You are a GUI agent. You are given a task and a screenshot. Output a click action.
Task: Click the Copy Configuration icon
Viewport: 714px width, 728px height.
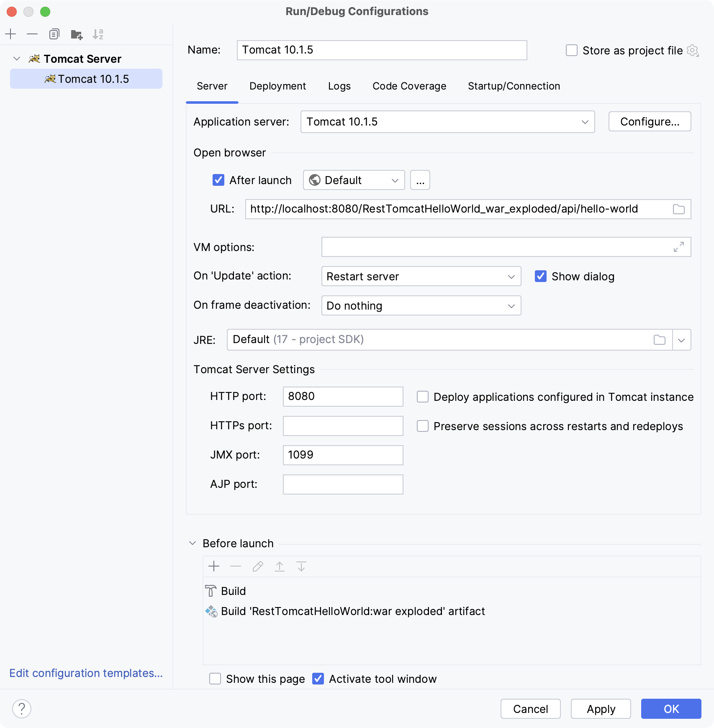click(x=54, y=34)
